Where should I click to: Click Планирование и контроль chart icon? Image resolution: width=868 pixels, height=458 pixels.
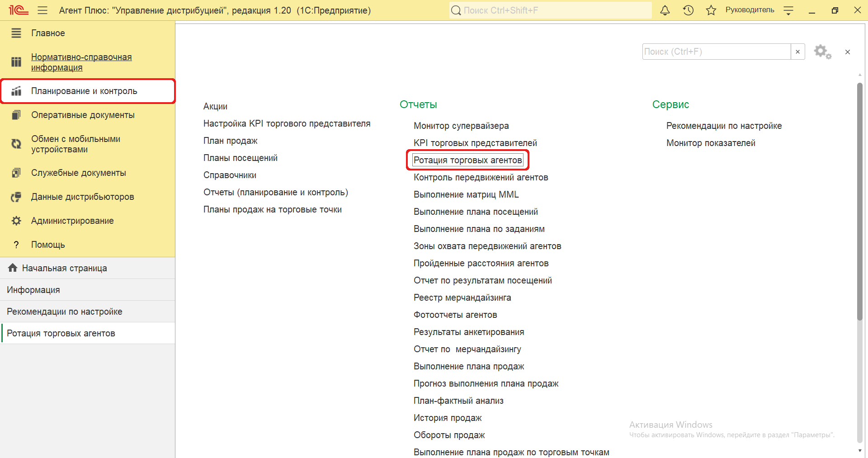tap(16, 91)
